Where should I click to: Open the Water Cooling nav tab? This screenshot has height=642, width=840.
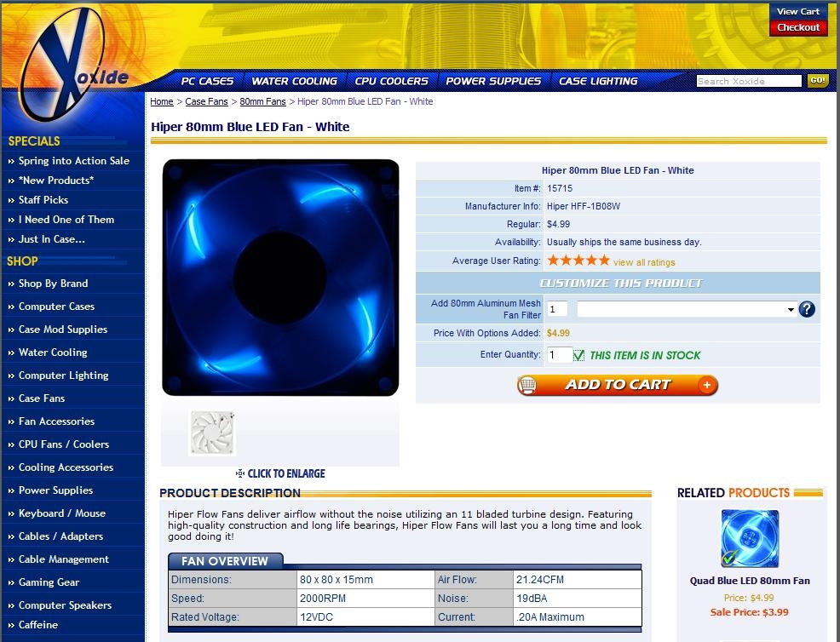pos(294,81)
